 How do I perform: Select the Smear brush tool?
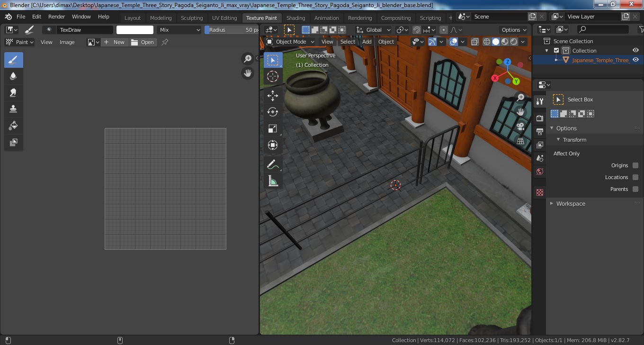coord(14,92)
